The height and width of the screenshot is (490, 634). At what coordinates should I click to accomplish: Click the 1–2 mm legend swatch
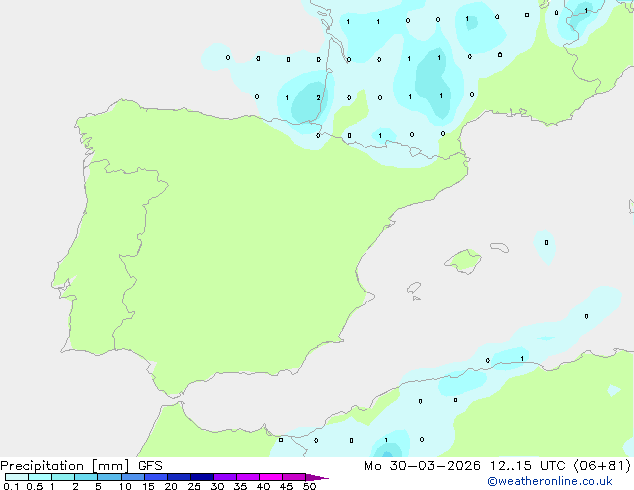tap(63, 477)
